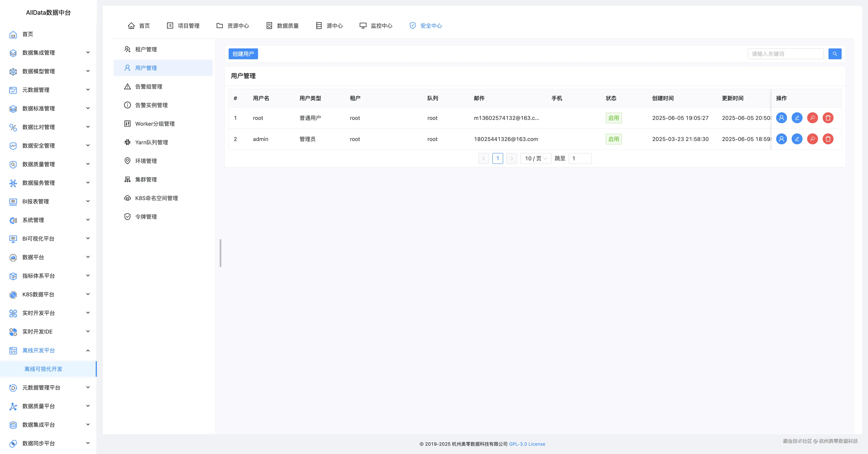Click the 启用 status tag for root
This screenshot has width=868, height=454.
613,118
